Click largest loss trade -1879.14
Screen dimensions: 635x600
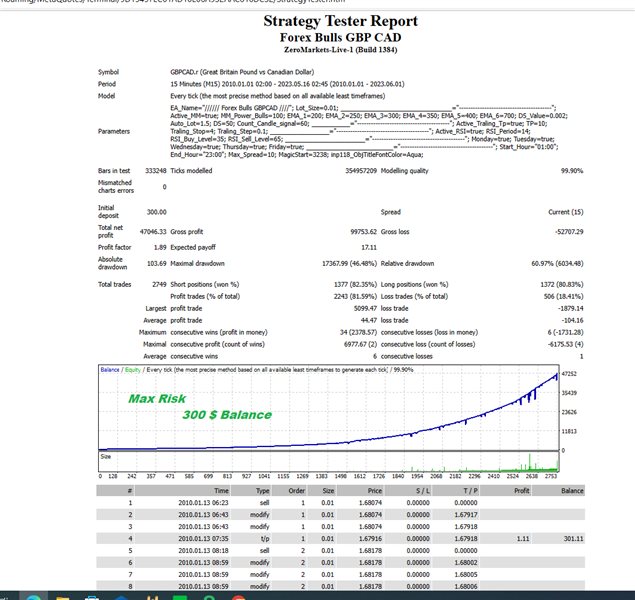pos(570,309)
